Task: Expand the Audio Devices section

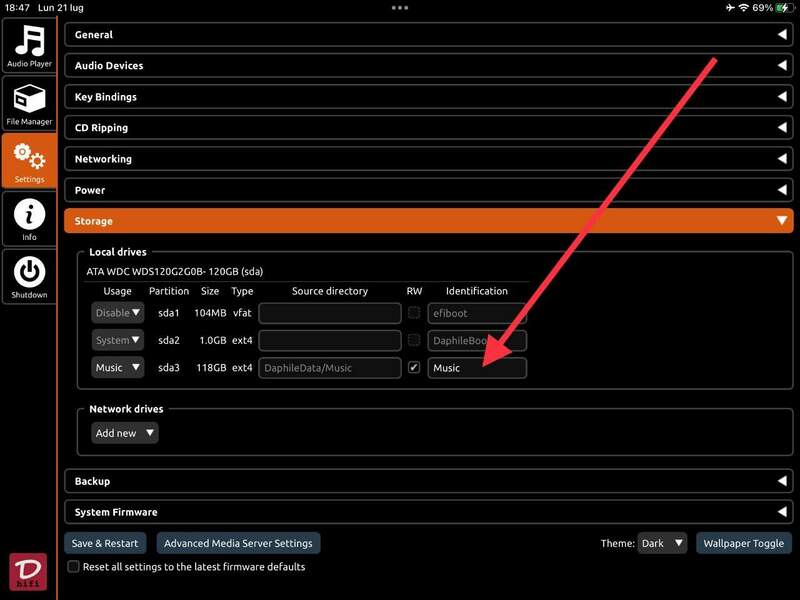Action: pos(428,66)
